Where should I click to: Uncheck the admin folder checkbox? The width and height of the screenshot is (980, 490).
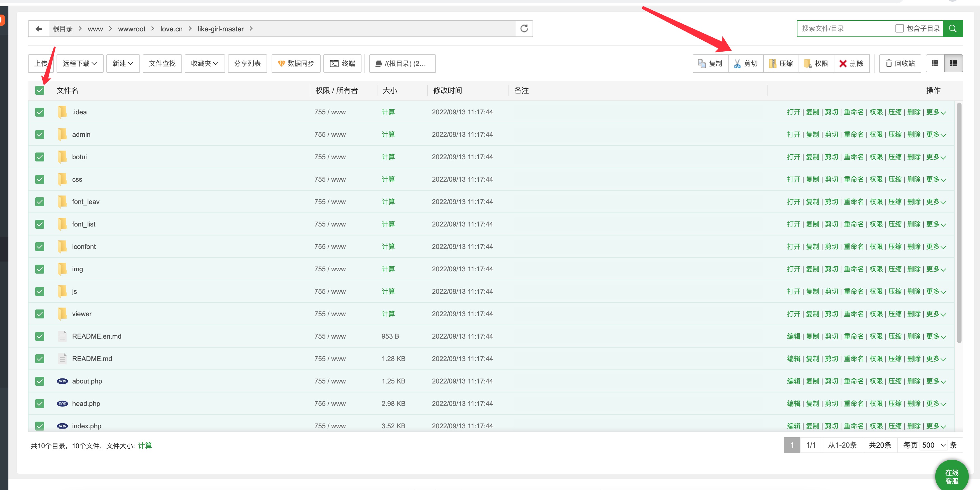[39, 134]
